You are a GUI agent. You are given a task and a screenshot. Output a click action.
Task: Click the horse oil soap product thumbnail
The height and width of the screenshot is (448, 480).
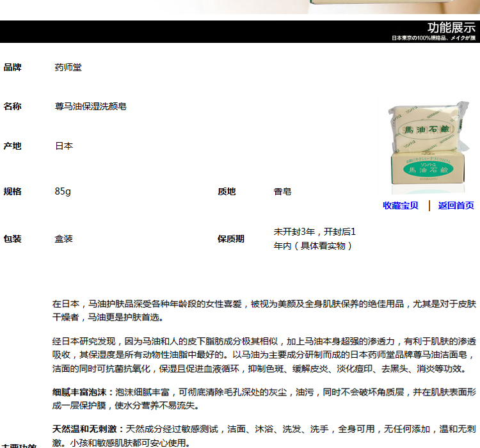click(428, 147)
